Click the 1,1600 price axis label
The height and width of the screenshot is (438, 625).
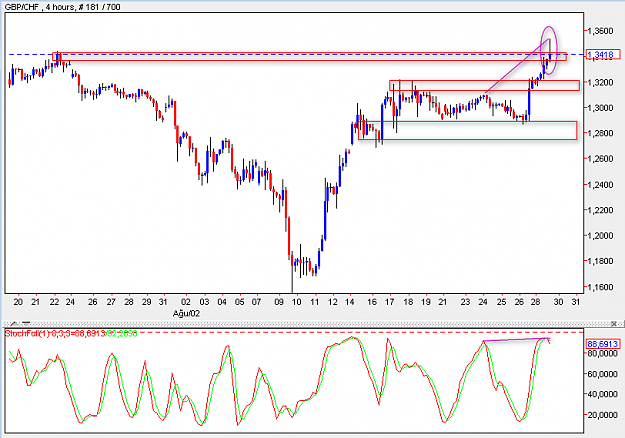point(601,287)
